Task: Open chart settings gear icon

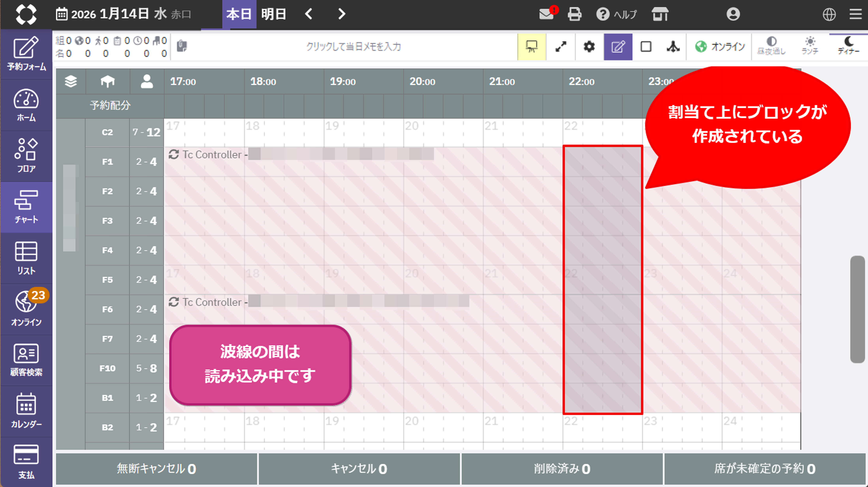Action: [x=589, y=47]
